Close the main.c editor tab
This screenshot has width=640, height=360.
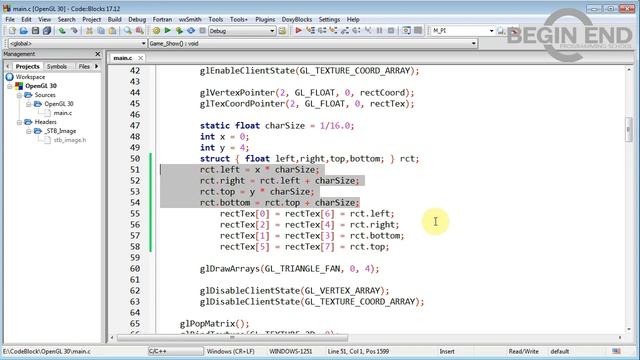click(x=140, y=58)
